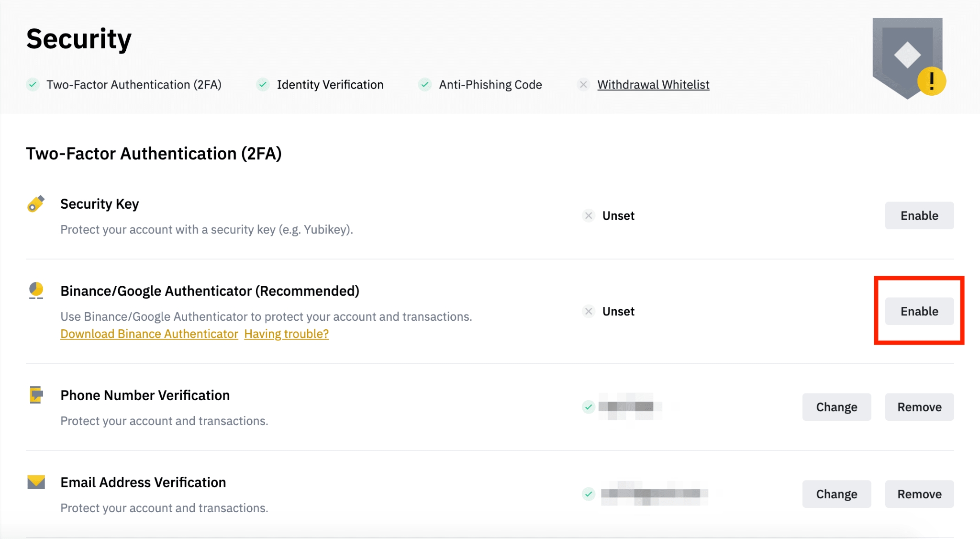This screenshot has width=980, height=539.
Task: Click the X icon beside Withdrawal Whitelist
Action: (x=583, y=85)
